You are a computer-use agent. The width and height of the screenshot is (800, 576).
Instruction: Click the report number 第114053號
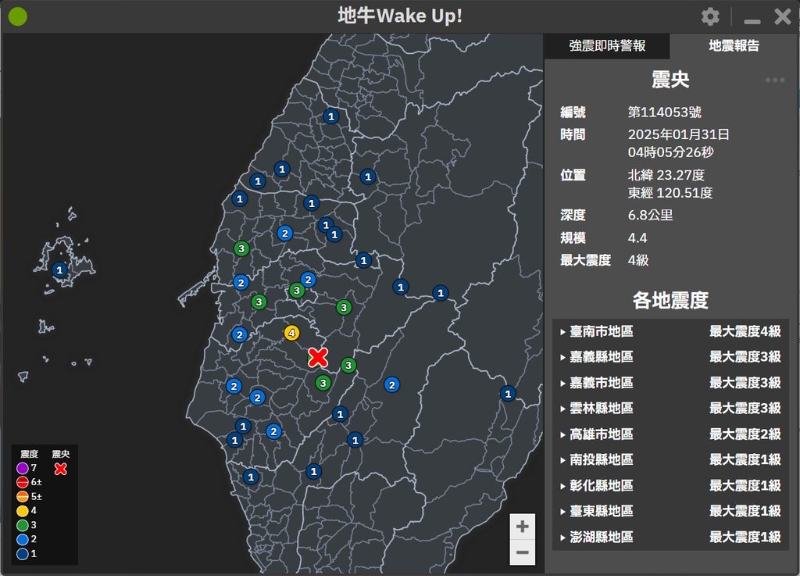664,112
